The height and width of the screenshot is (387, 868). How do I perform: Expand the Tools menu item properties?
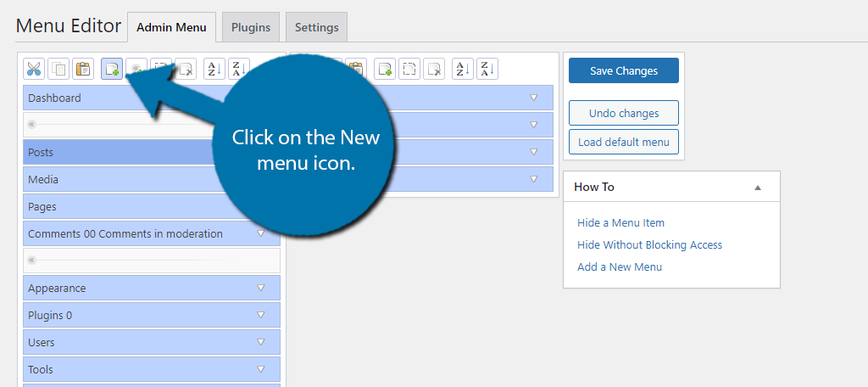[x=261, y=369]
